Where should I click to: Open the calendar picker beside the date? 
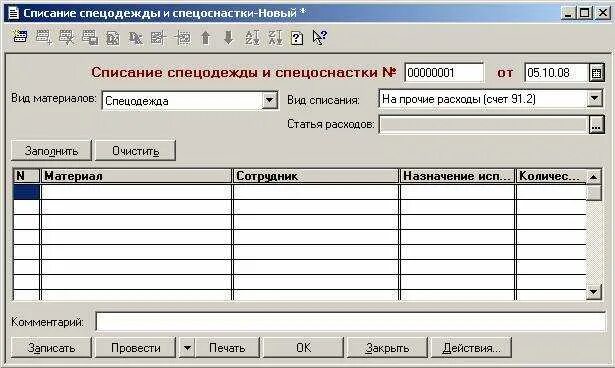point(596,73)
